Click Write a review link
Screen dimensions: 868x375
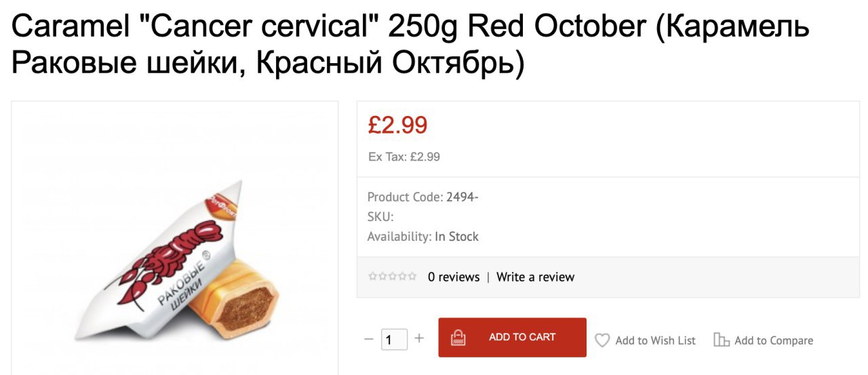[x=535, y=277]
